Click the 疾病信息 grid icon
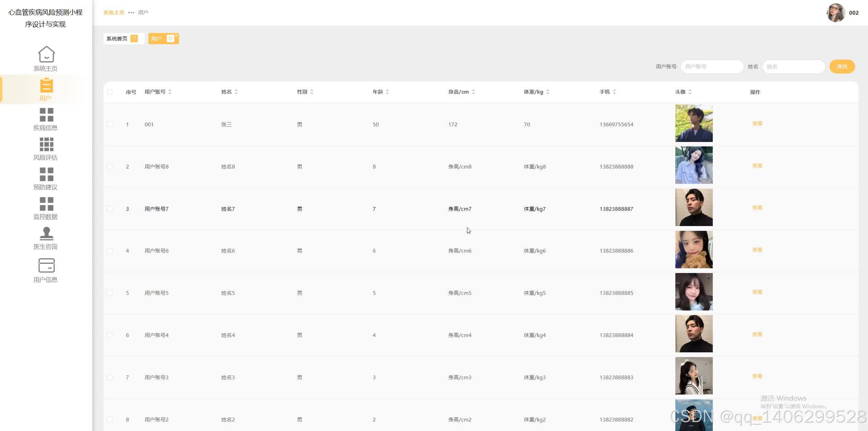 (x=46, y=115)
